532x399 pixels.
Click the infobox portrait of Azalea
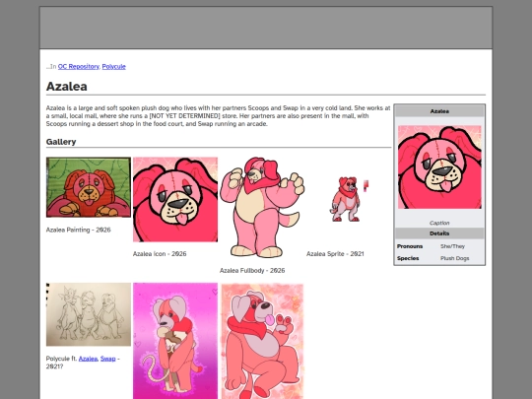(439, 166)
